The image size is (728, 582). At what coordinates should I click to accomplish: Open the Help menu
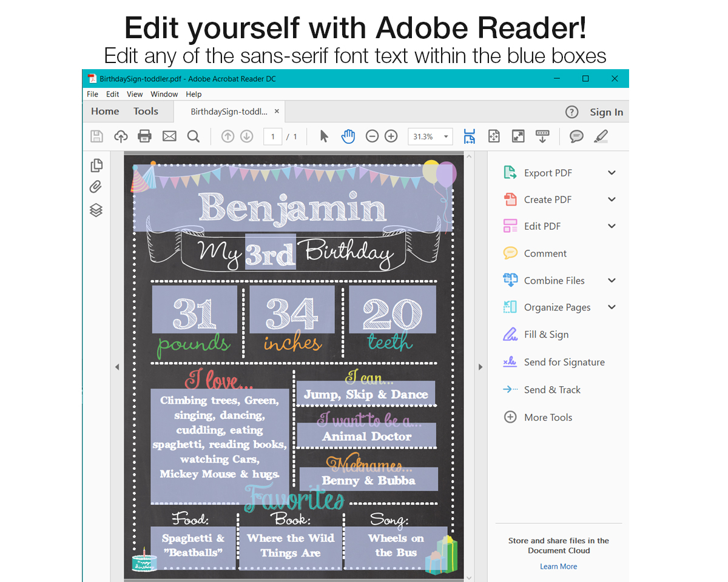(x=194, y=94)
